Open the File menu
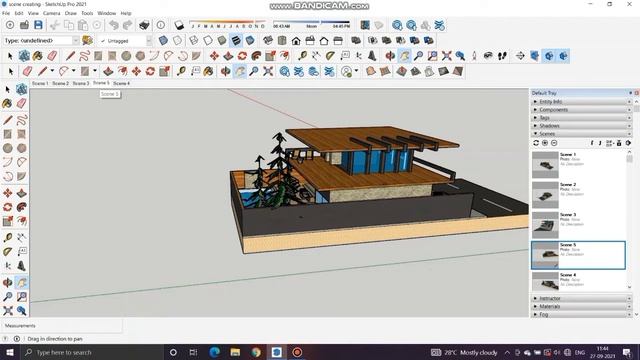Viewport: 640px width, 360px height. 6,13
